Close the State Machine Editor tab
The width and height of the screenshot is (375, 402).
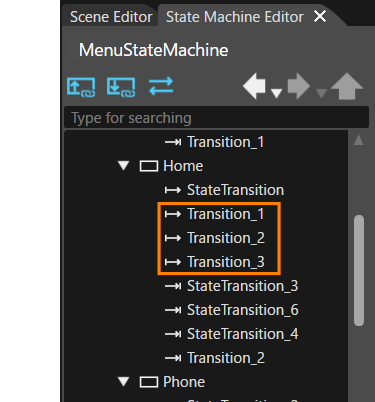pyautogui.click(x=320, y=16)
